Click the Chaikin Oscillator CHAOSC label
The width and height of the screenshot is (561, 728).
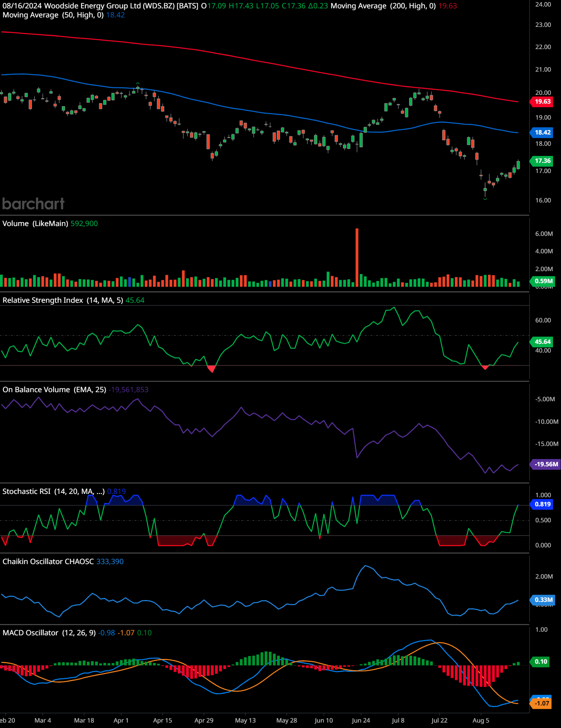pyautogui.click(x=48, y=562)
